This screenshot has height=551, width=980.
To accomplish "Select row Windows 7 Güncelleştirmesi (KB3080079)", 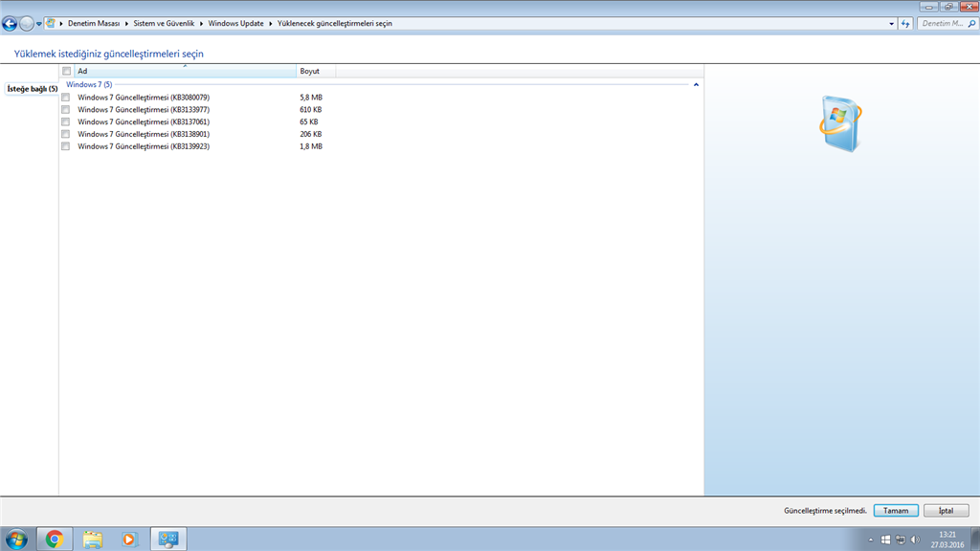I will click(x=144, y=98).
